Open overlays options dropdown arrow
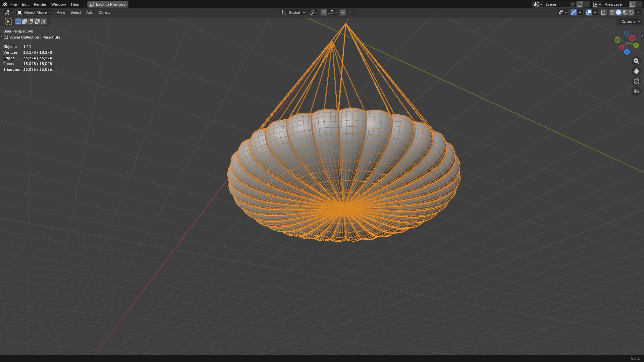Image resolution: width=644 pixels, height=362 pixels. (x=595, y=12)
